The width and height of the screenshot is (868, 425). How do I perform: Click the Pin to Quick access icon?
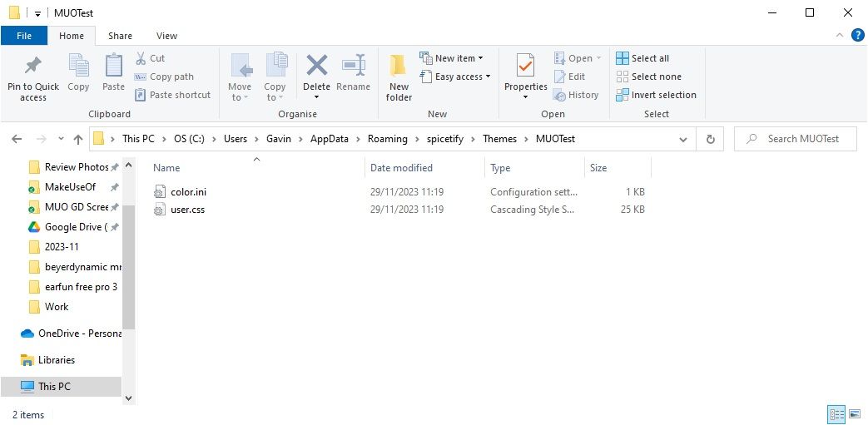coord(33,66)
